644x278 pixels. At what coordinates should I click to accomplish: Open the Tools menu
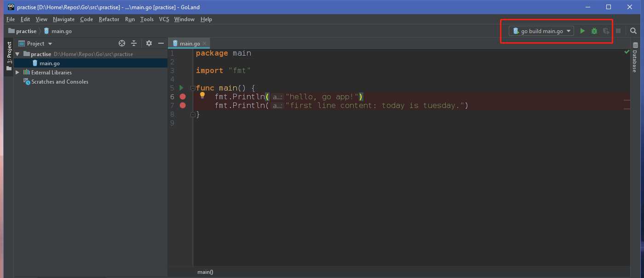[147, 19]
